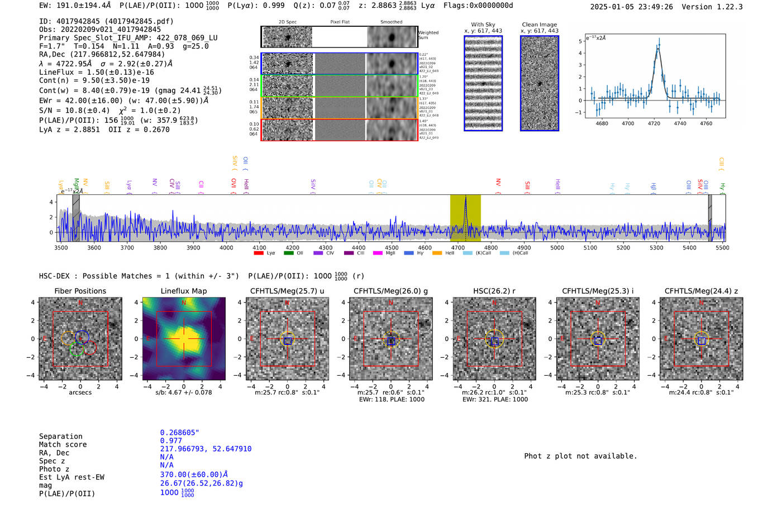Image resolution: width=782 pixels, height=532 pixels.
Task: Click the With Sky 2D image
Action: [x=483, y=83]
